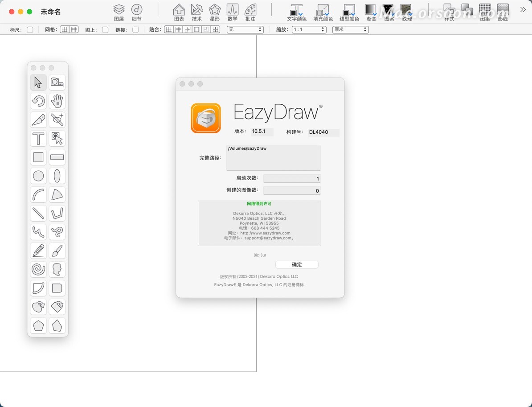Viewport: 532px width, 407px height.
Task: Open the 数学 math tools palette
Action: (233, 12)
